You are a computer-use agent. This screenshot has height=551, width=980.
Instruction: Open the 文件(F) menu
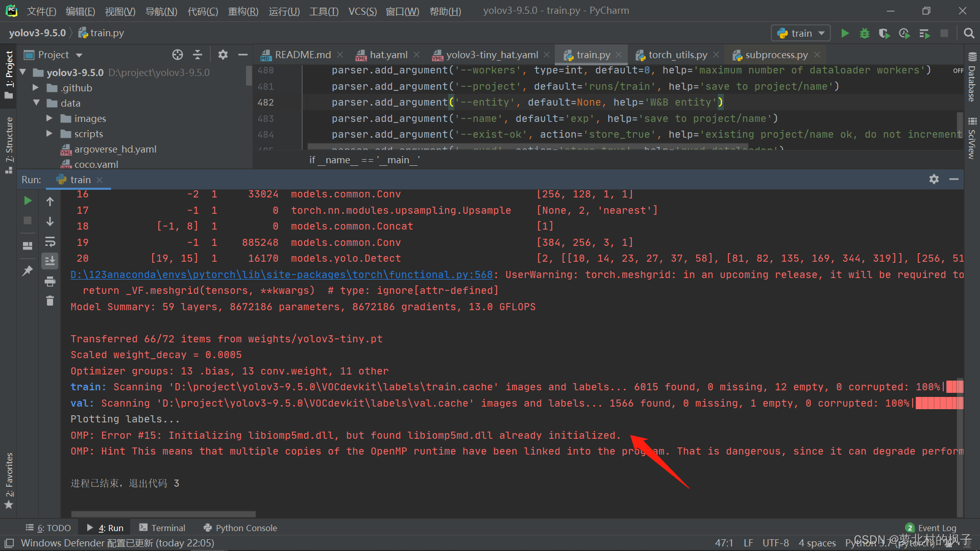point(41,11)
